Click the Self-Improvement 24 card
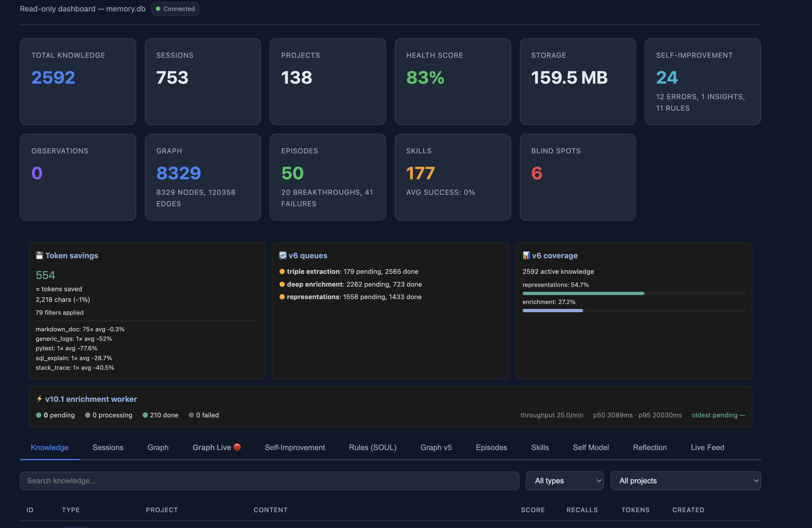 pyautogui.click(x=703, y=81)
